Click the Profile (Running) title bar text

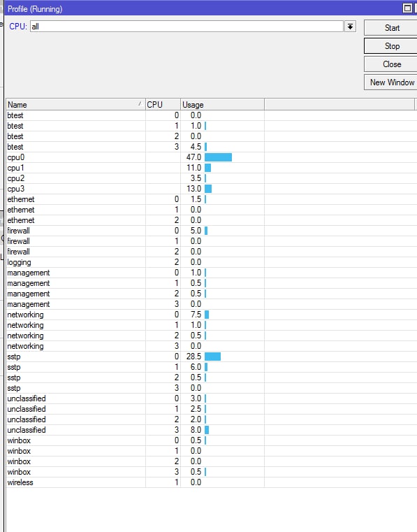(35, 9)
